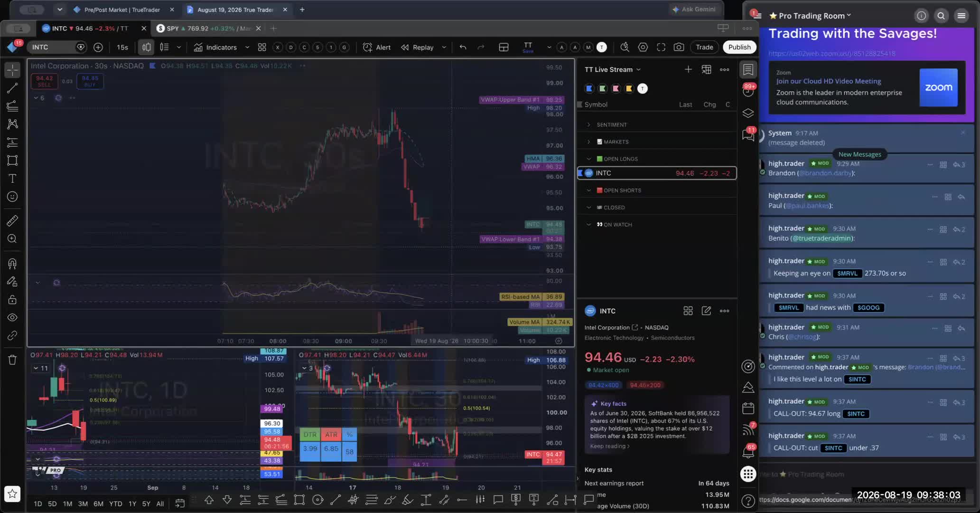Open watchlist advanced view icon

click(x=706, y=69)
